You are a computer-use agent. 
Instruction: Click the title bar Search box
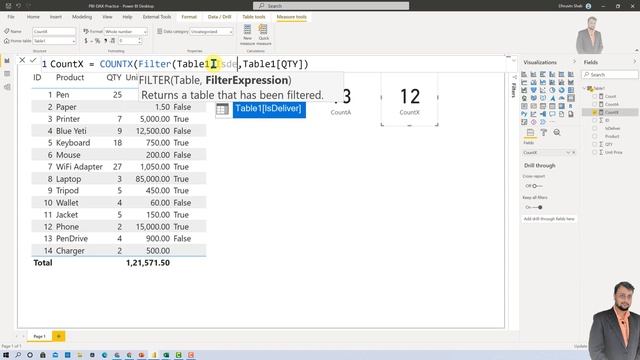pos(331,6)
